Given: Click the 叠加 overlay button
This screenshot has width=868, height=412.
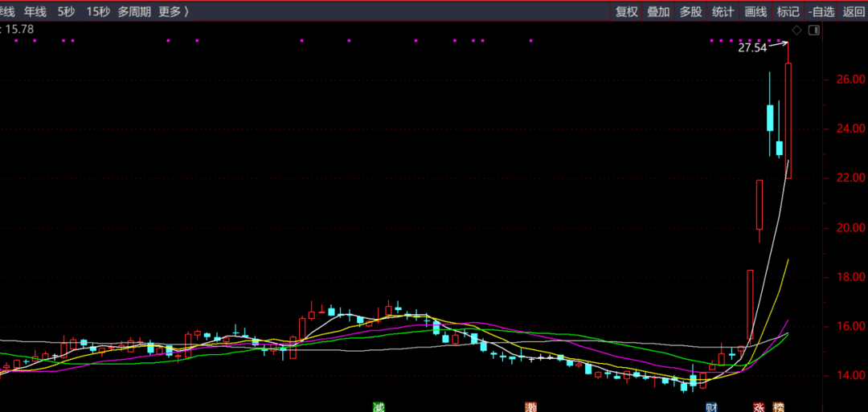Looking at the screenshot, I should coord(659,11).
